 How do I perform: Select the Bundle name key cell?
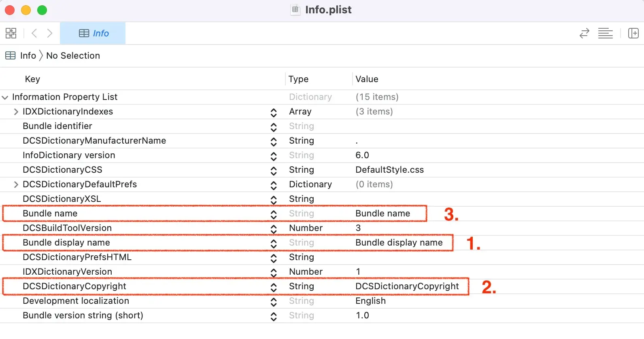click(50, 214)
